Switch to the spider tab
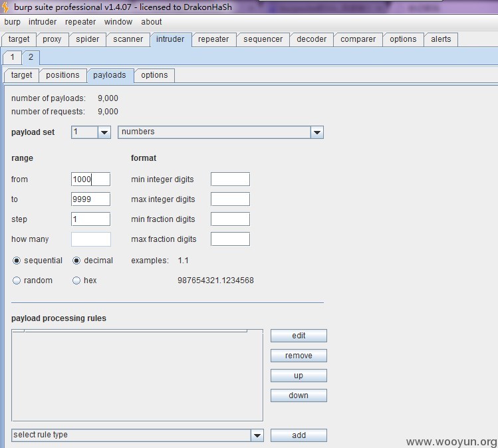This screenshot has width=498, height=448. (87, 39)
